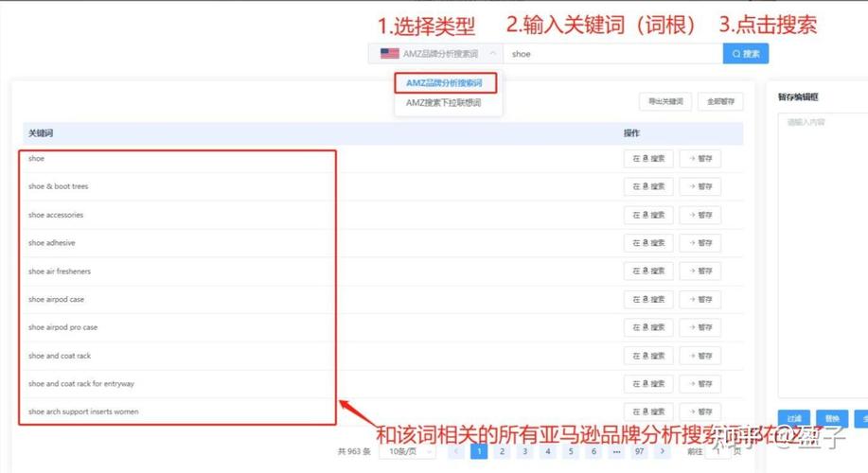
Task: Select AMZ品牌分析搜索词 option in dropdown menu
Action: tap(444, 83)
